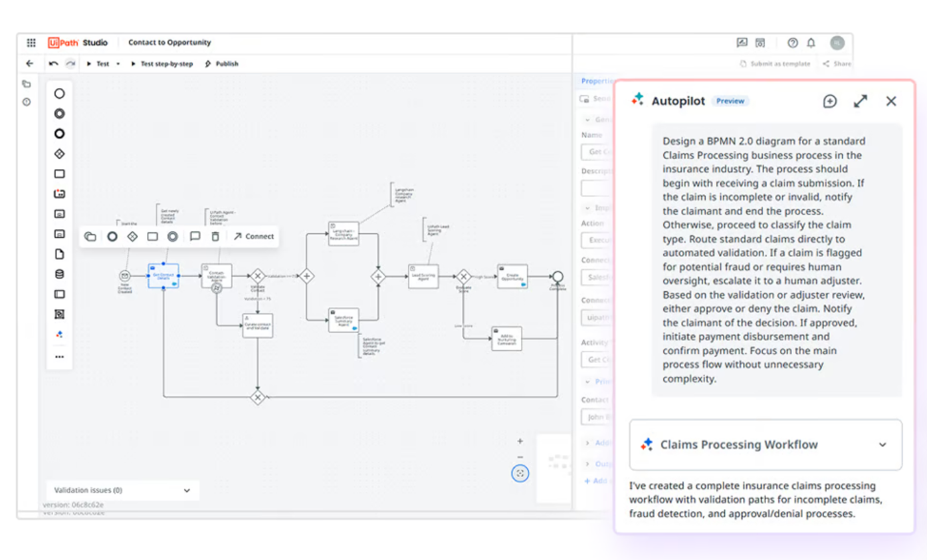The image size is (927, 560).
Task: Switch to the Properties tab
Action: [x=597, y=82]
